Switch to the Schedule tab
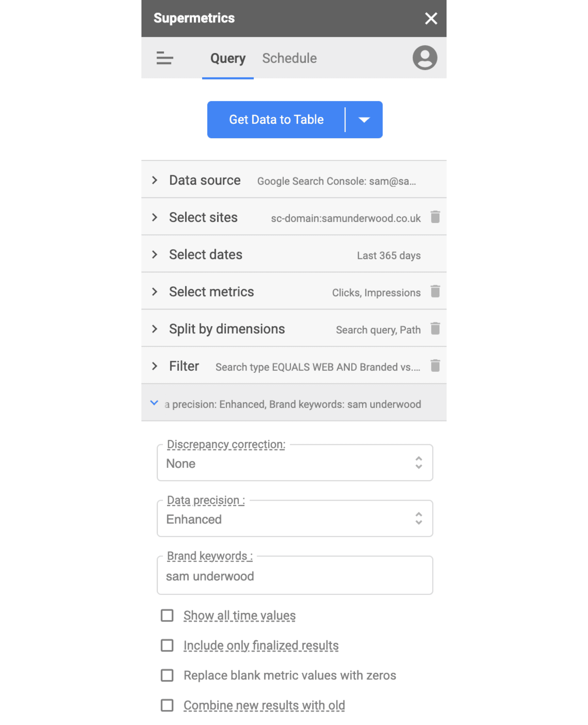The width and height of the screenshot is (588, 725). (289, 58)
